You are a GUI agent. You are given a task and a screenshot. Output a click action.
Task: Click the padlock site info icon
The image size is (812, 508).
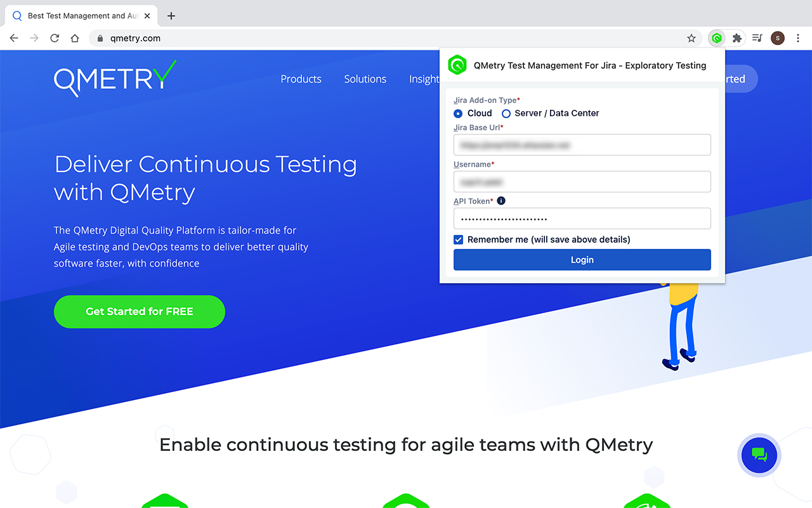tap(100, 38)
